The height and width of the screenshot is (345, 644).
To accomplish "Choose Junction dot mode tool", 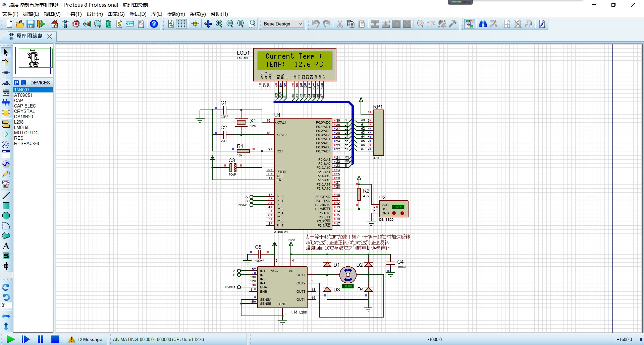I will point(6,72).
